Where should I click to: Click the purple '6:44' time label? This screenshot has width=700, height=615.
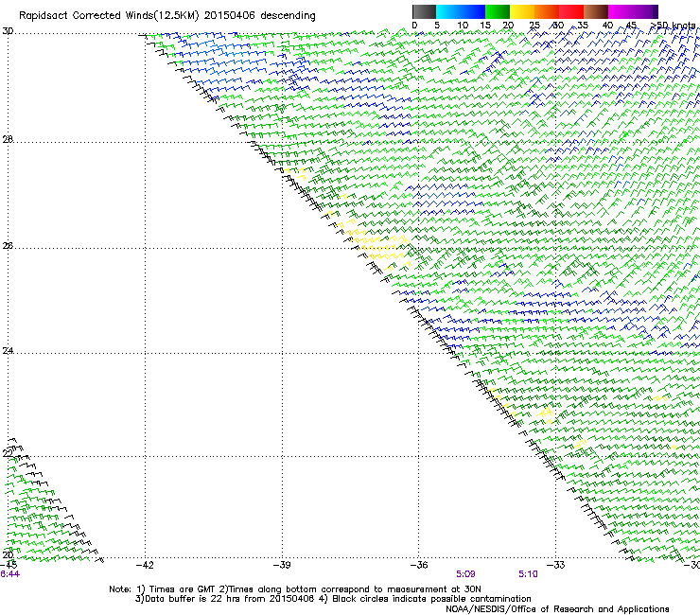[9, 574]
